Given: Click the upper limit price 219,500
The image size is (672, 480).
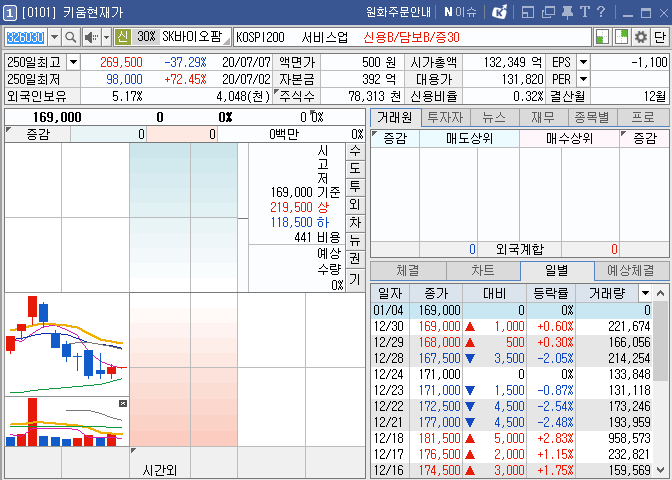Looking at the screenshot, I should coord(291,207).
